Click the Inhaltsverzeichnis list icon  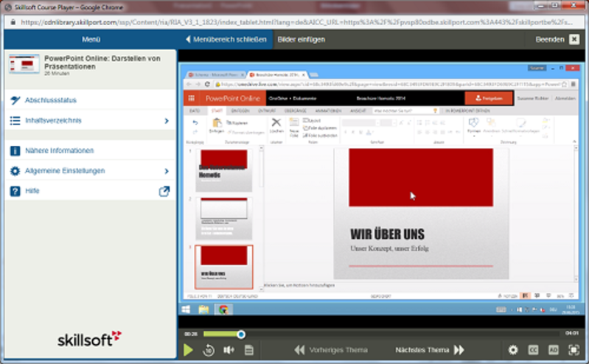[x=15, y=121]
